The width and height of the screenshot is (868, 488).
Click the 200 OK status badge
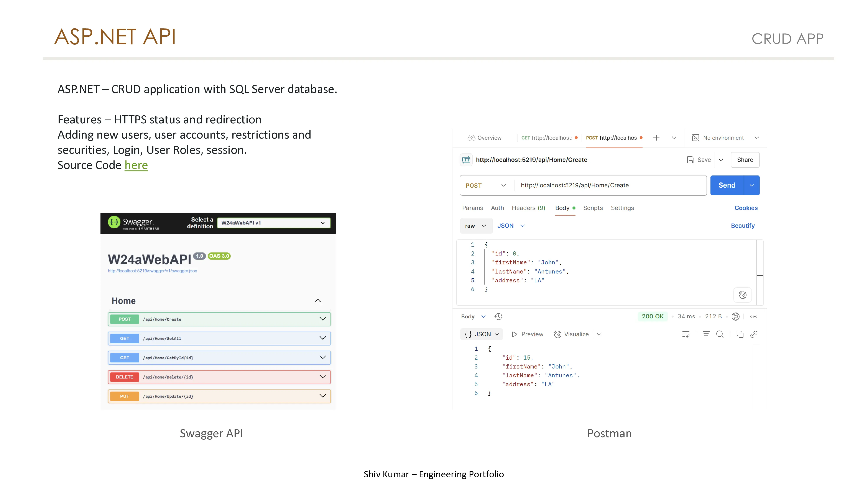pyautogui.click(x=652, y=317)
